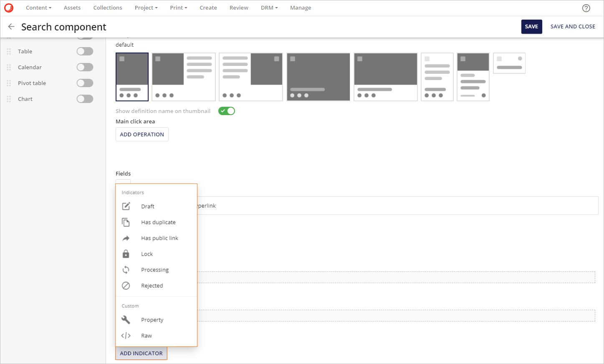Screen dimensions: 604x364
Task: Click the Has public link arrow icon
Action: (x=126, y=238)
